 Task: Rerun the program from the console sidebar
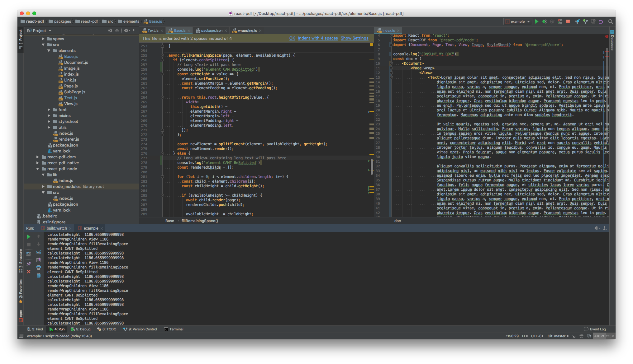(28, 236)
